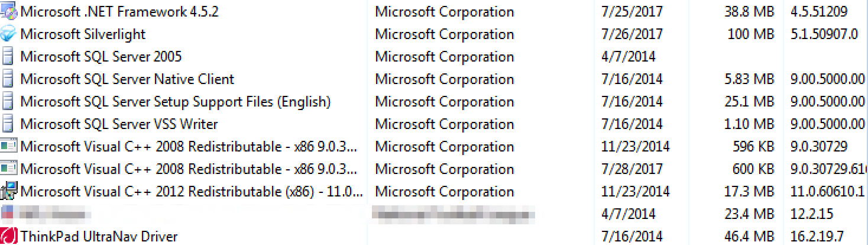Click Microsoft Corporation publisher for .NET Framework

click(x=445, y=12)
